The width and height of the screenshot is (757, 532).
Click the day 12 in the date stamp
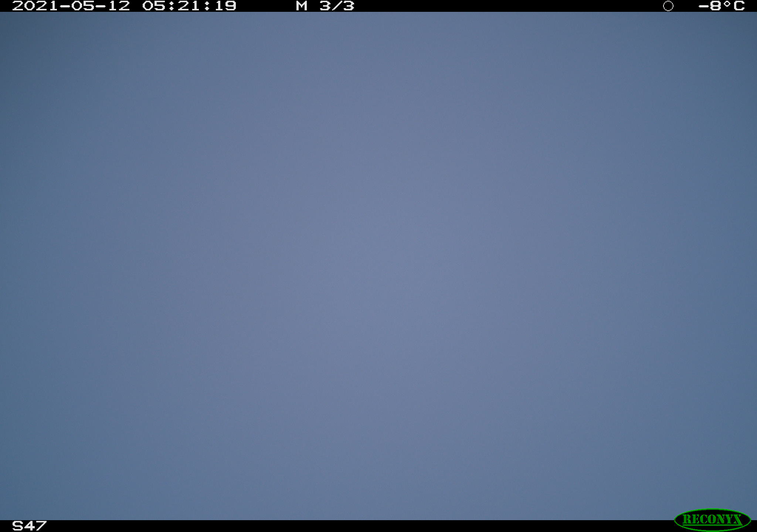coord(119,6)
